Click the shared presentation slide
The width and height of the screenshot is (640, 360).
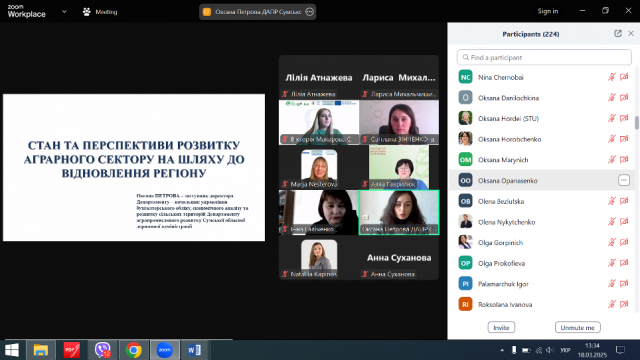(x=134, y=167)
